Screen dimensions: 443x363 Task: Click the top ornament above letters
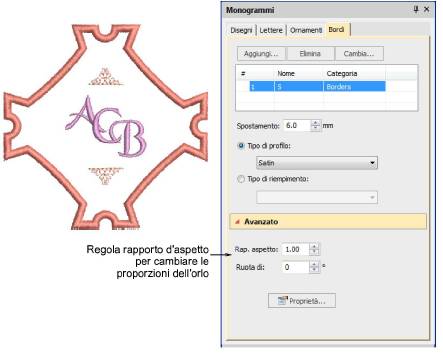[106, 77]
